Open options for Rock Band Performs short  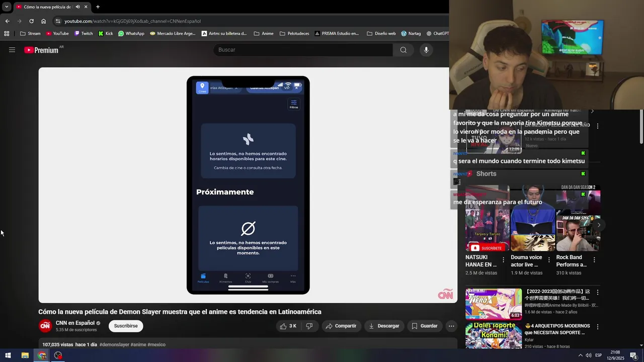click(594, 260)
